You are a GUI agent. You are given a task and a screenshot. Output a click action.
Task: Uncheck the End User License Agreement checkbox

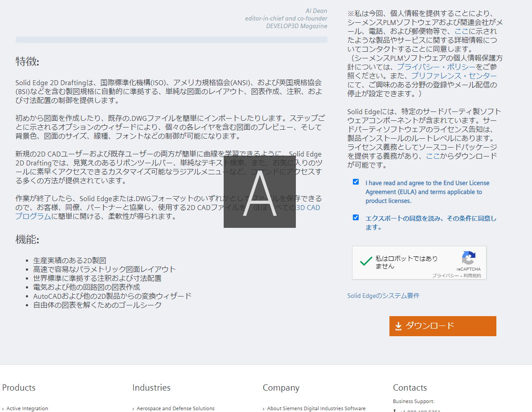click(356, 182)
